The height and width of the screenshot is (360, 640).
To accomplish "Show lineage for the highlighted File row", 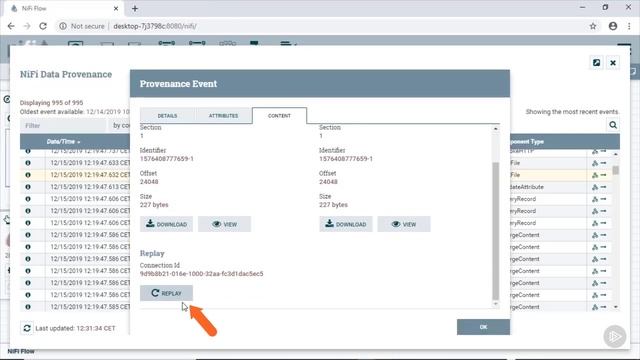I will point(595,175).
